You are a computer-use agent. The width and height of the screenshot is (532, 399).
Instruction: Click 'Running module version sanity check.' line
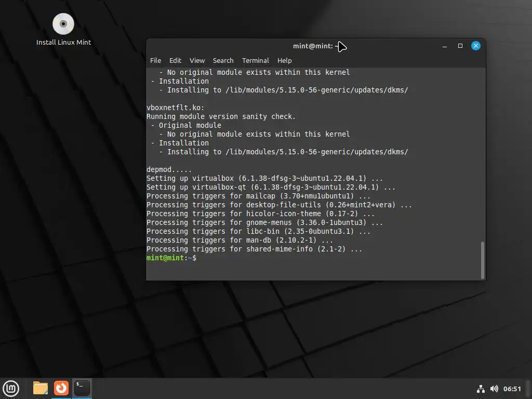point(221,116)
